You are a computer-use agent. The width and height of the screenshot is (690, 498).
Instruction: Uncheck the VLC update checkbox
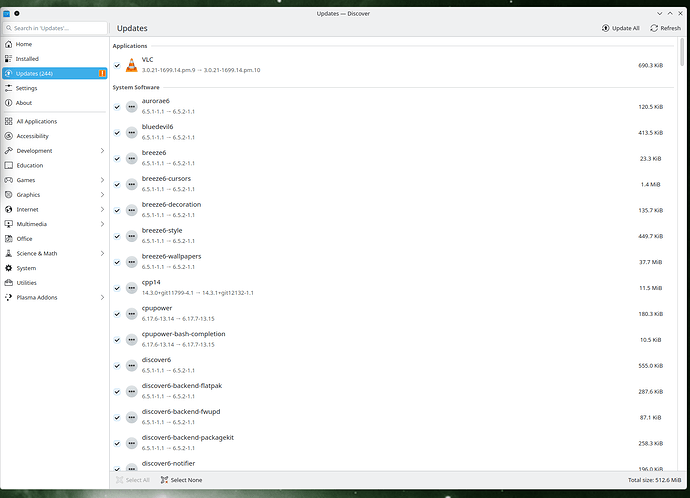click(x=117, y=66)
